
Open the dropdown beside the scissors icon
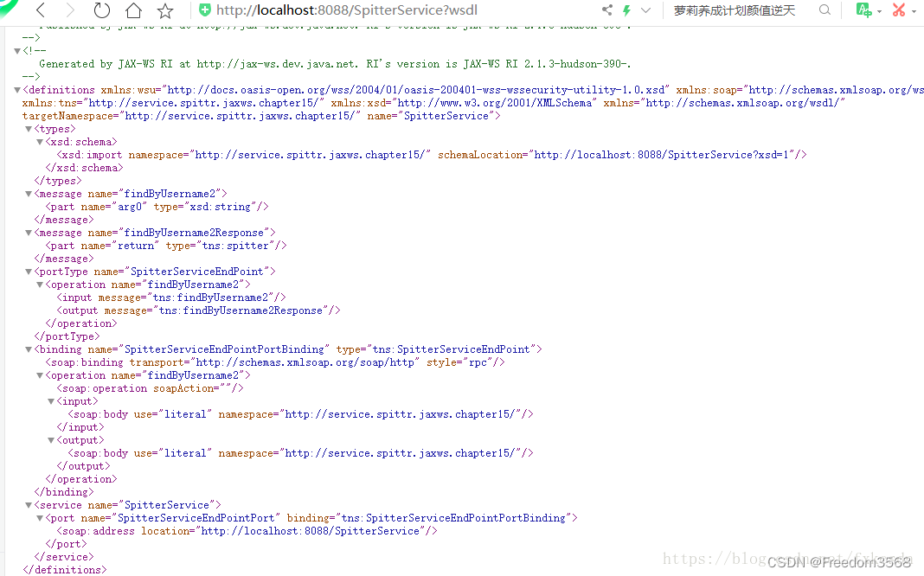914,10
